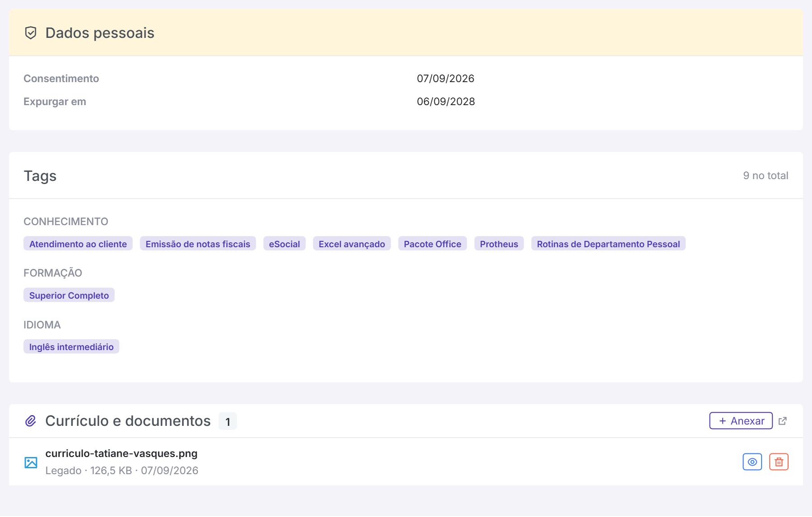Click the '9 no total' tag count
This screenshot has height=517, width=812.
coord(766,175)
